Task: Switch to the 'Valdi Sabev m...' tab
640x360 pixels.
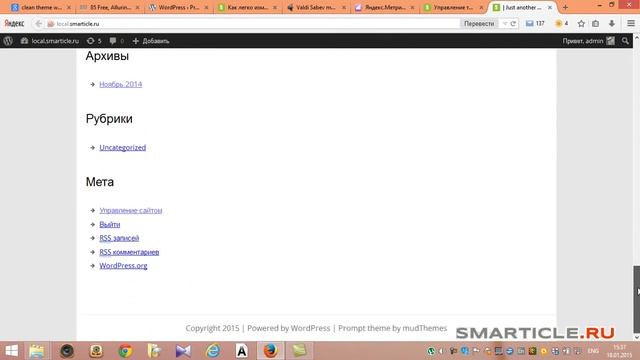Action: tap(316, 7)
